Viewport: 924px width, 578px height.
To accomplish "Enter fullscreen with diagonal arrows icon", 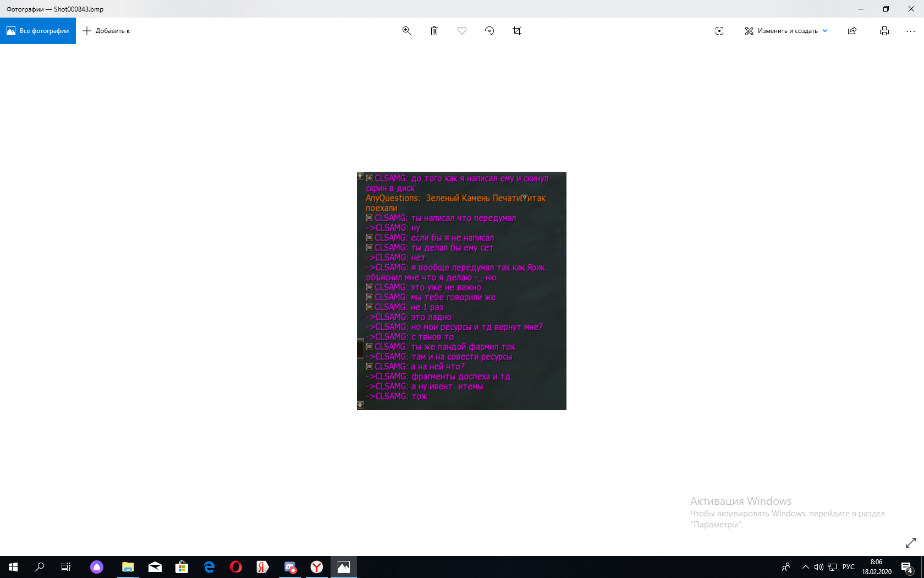I will coord(910,543).
